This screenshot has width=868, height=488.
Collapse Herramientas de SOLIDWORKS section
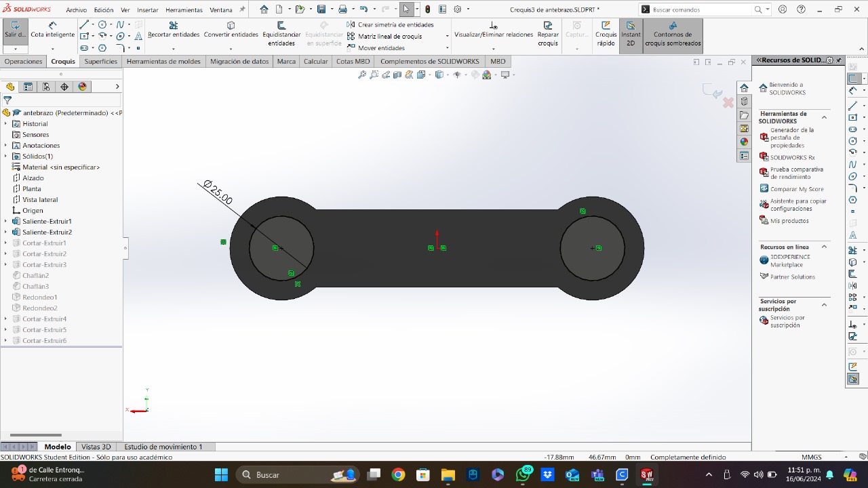coord(825,117)
